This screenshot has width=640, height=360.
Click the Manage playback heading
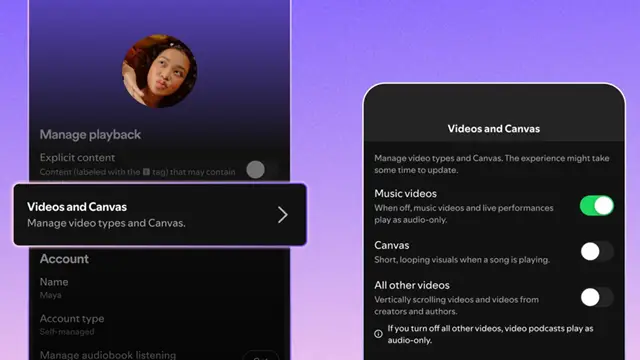[90, 135]
